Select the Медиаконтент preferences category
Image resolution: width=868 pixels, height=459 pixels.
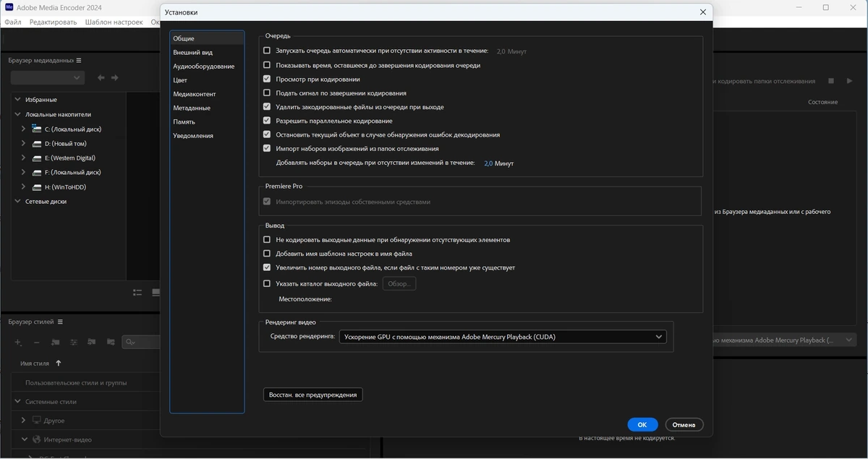[x=207, y=94]
